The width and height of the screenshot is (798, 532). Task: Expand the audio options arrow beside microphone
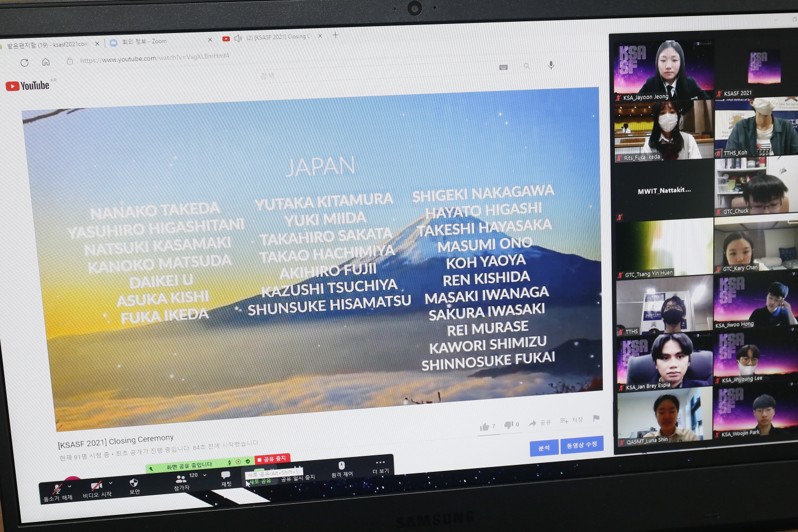tap(70, 486)
